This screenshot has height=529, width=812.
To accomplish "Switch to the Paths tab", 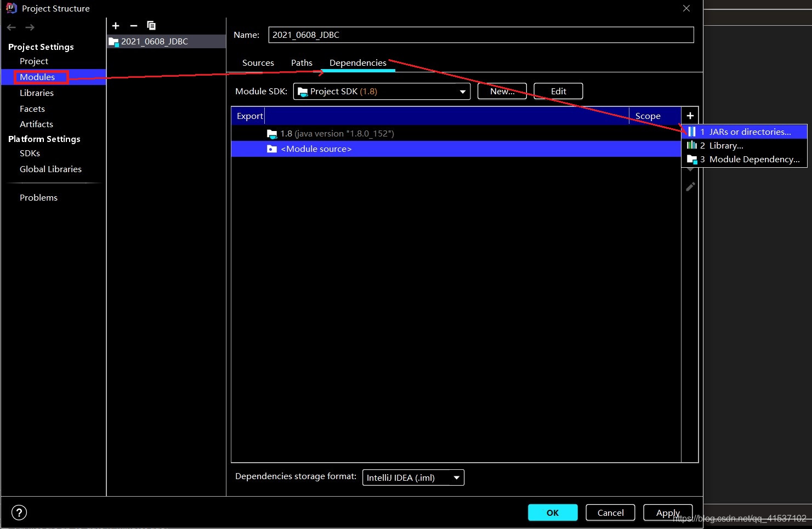I will point(302,62).
